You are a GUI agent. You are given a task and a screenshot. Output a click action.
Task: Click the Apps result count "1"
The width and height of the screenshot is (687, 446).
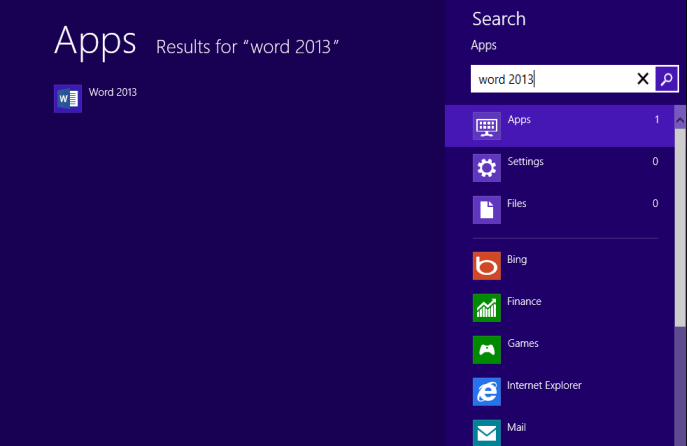(x=656, y=120)
